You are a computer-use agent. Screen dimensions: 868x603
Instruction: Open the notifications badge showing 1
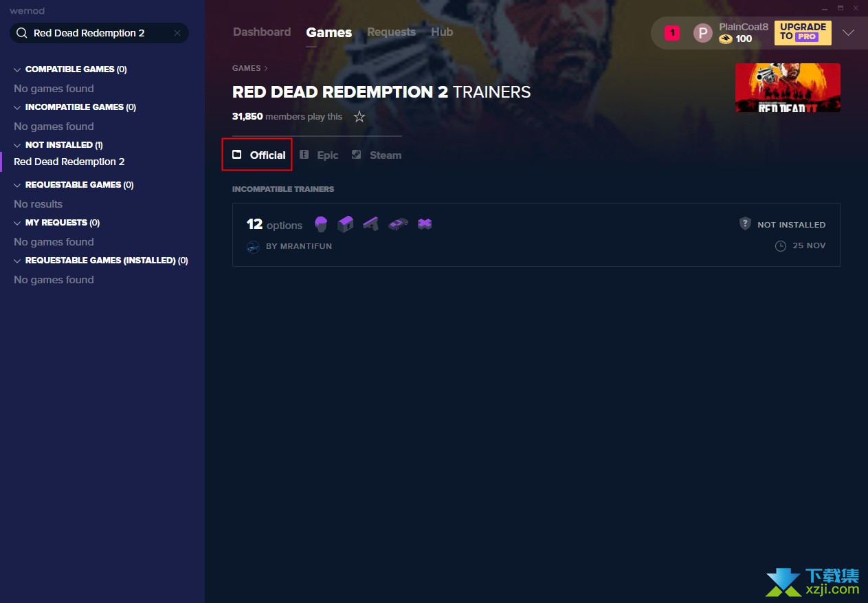[x=672, y=33]
